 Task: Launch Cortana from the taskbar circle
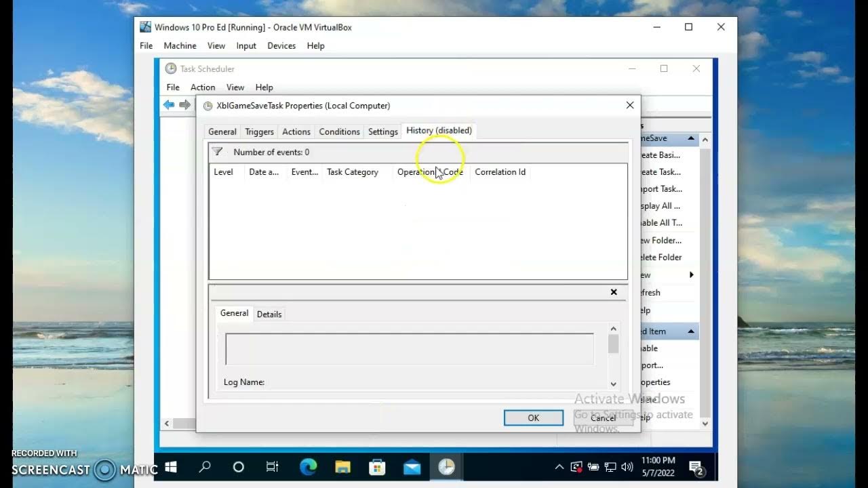(x=238, y=467)
